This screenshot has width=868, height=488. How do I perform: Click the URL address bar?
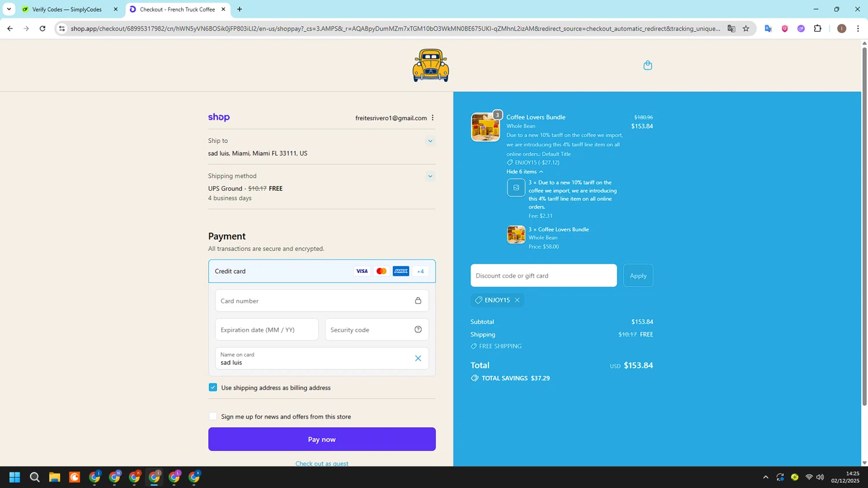tap(395, 28)
